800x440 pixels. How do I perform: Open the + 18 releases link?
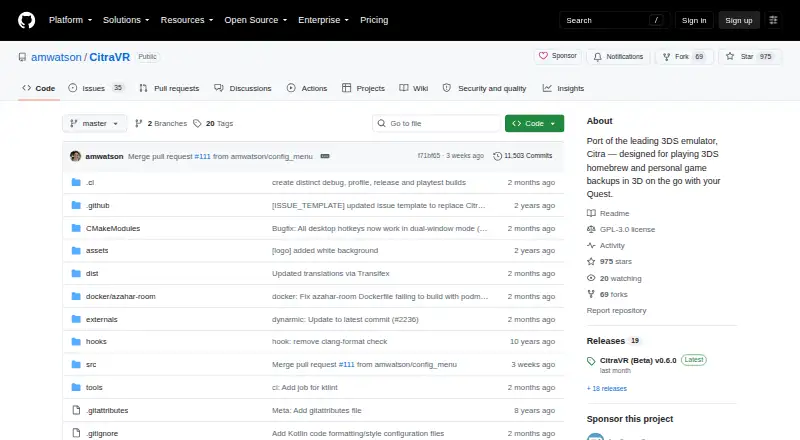(x=607, y=388)
